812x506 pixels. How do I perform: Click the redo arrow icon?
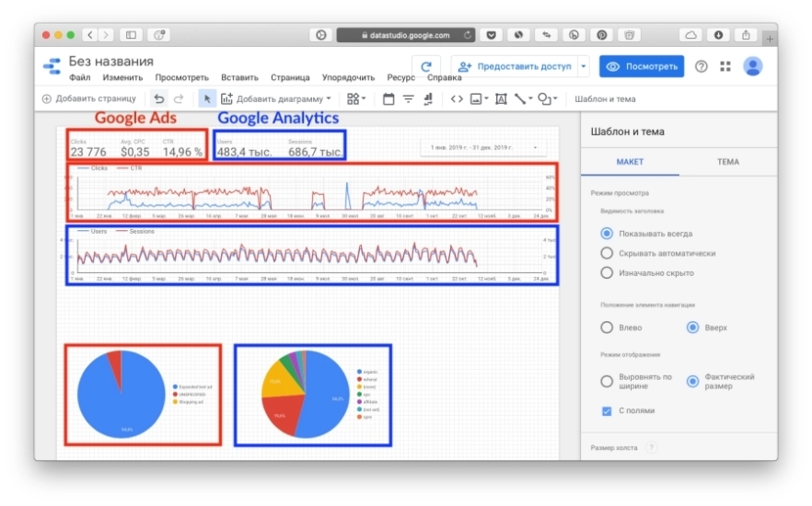pos(179,98)
